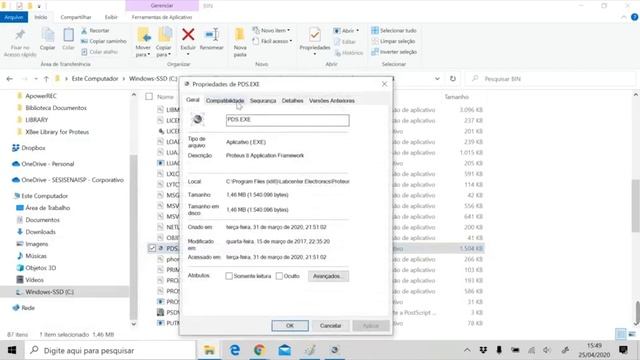Click Colar atalho in ribbon
Viewport: 640px width, 360px height.
[x=99, y=52]
